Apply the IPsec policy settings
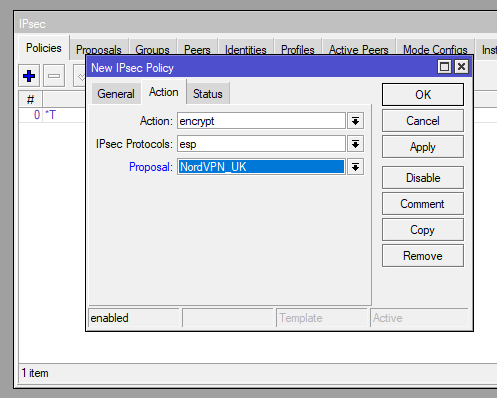This screenshot has height=398, width=497. [x=423, y=147]
